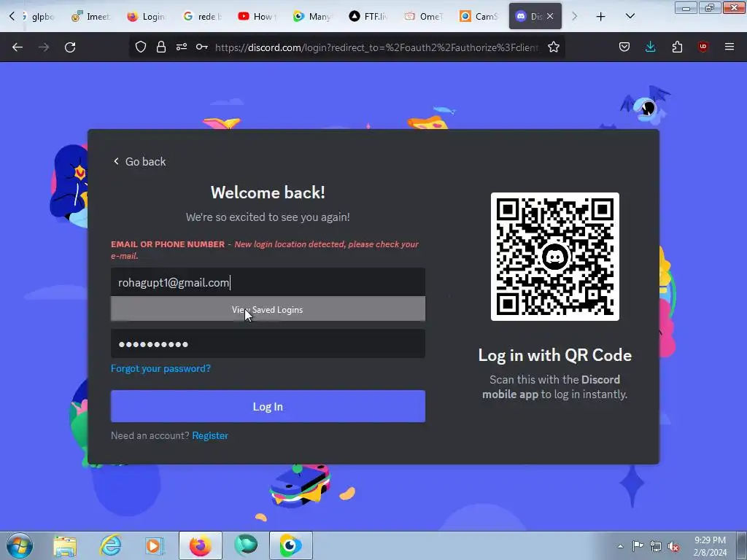This screenshot has height=560, width=747.
Task: Open ManyCam icon in the taskbar
Action: (x=291, y=545)
